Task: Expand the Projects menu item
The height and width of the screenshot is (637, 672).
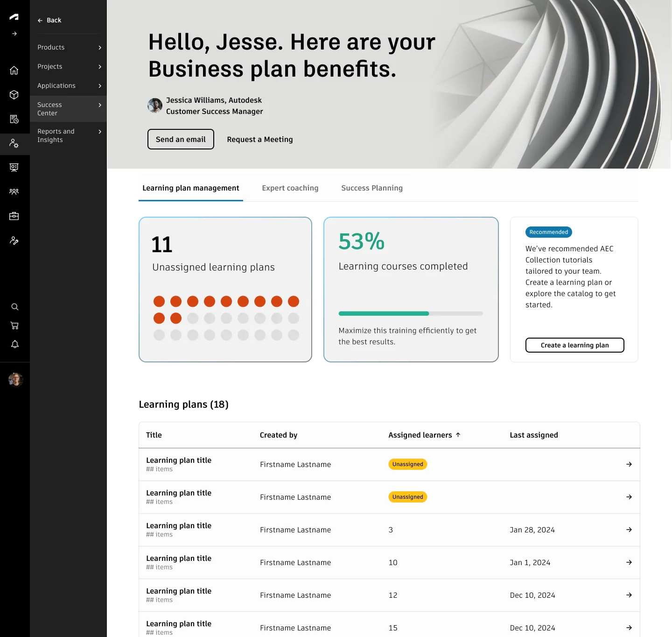Action: pos(69,66)
